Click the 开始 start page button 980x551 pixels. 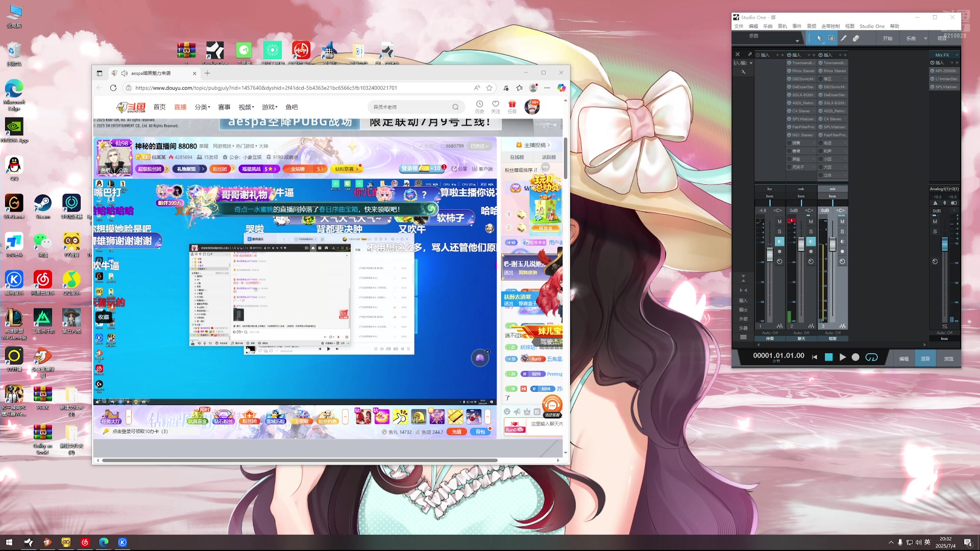pos(888,38)
